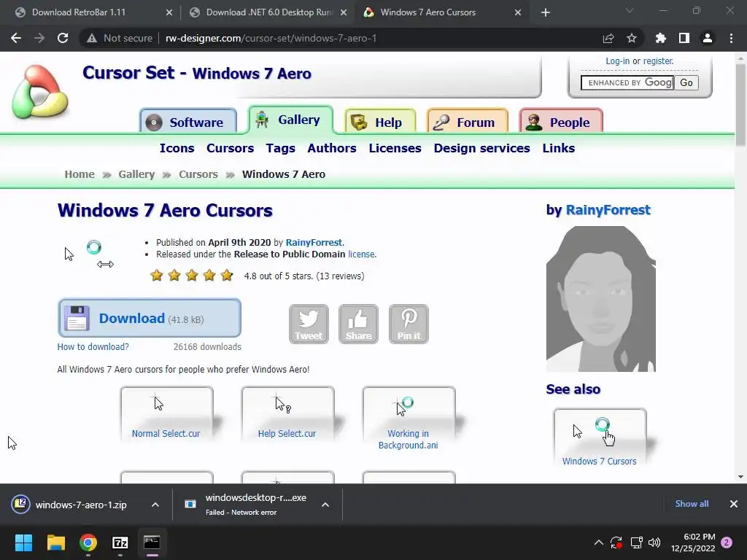
Task: Open the Chrome side panel icon
Action: [x=684, y=38]
